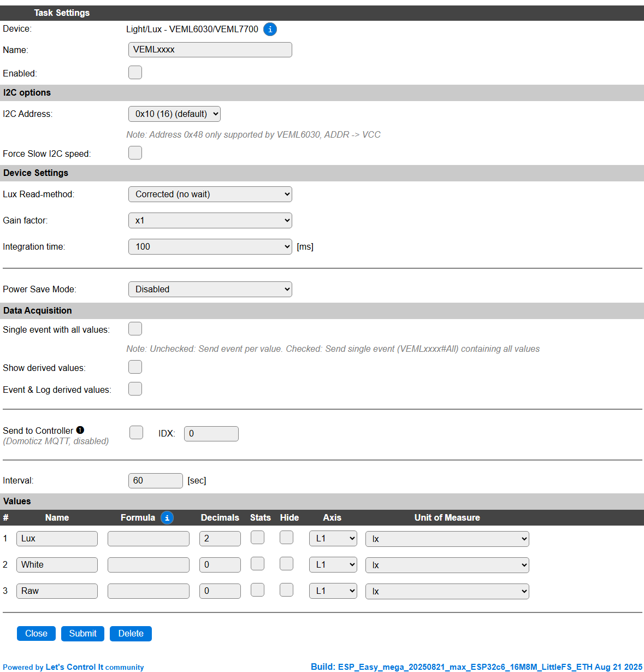Image resolution: width=644 pixels, height=672 pixels.
Task: Enable Event & Log derived values
Action: coord(135,389)
